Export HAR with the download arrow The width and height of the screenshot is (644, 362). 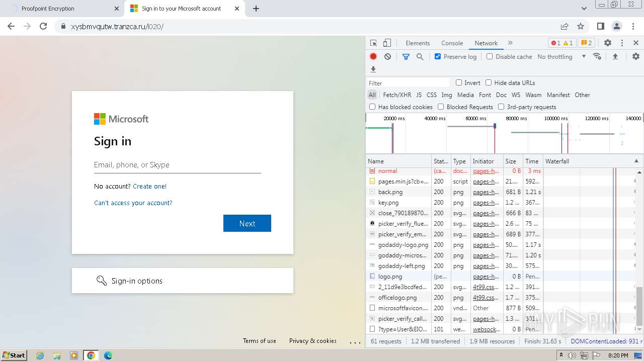(x=373, y=69)
